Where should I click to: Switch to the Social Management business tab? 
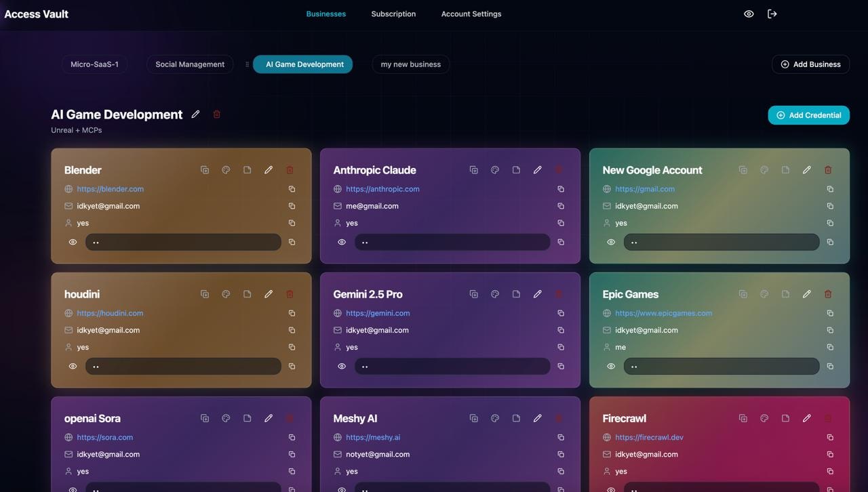(x=190, y=64)
